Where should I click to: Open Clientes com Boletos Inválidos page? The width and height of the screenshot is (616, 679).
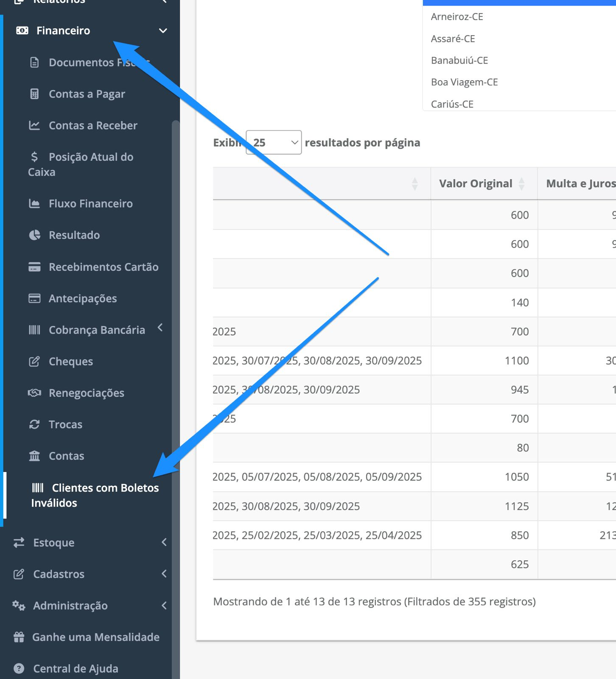95,495
